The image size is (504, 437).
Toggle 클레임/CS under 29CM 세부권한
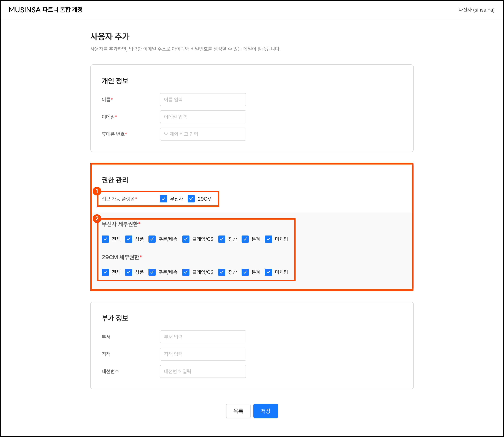[x=186, y=272]
